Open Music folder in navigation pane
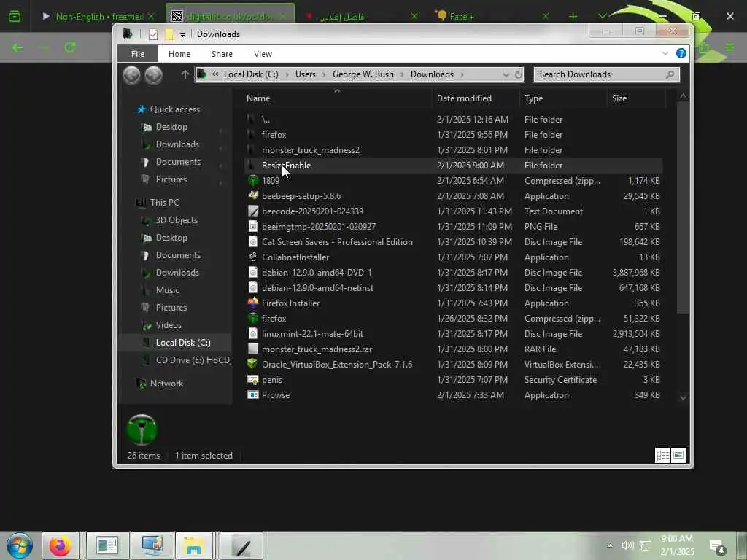The height and width of the screenshot is (560, 747). [167, 290]
